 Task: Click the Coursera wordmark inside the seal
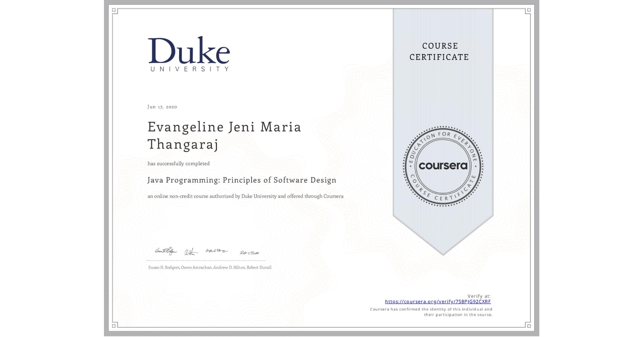pyautogui.click(x=443, y=166)
